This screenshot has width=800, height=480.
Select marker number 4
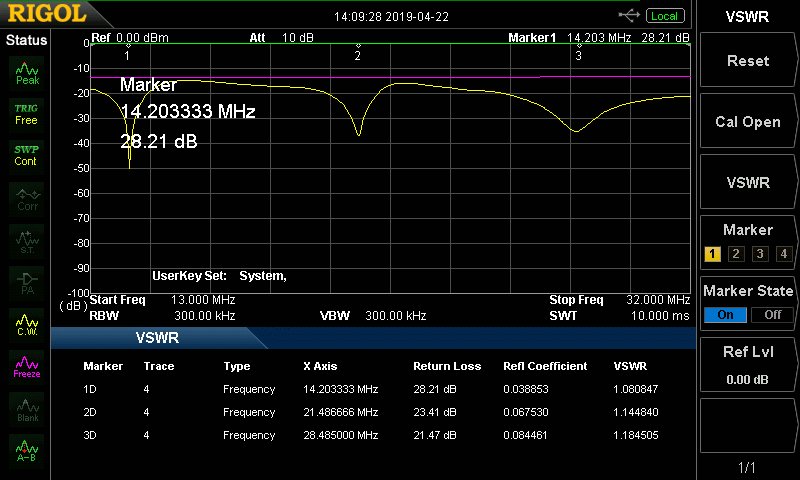point(783,253)
